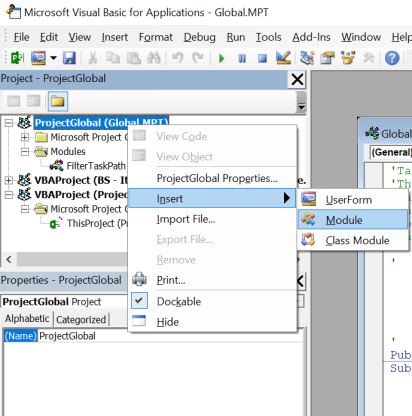Open the Edit menu
This screenshot has height=416, width=412.
(49, 37)
